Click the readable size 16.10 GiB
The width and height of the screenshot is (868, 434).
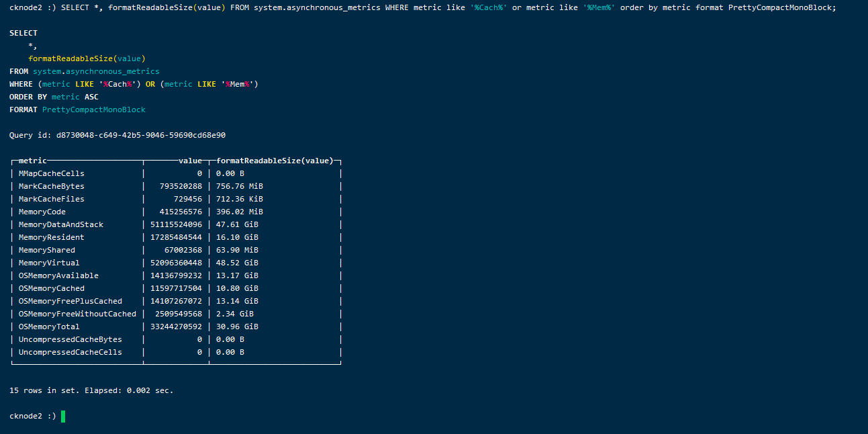(x=237, y=237)
